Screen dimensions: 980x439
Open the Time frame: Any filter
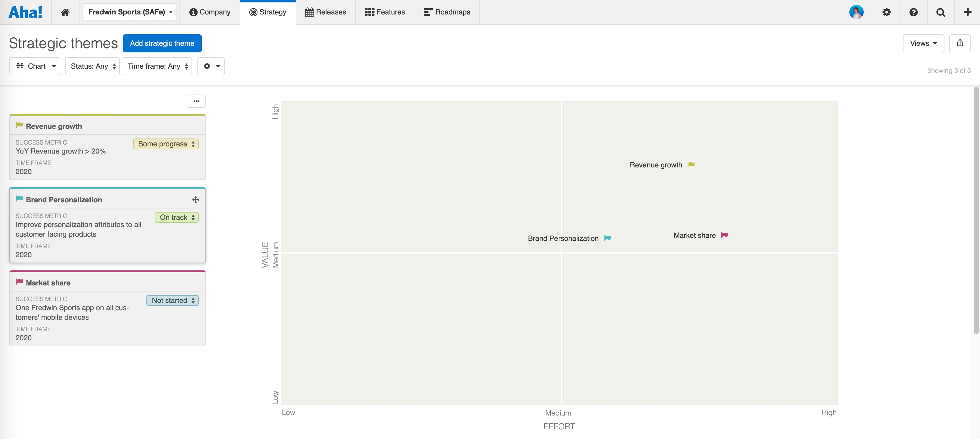coord(157,66)
